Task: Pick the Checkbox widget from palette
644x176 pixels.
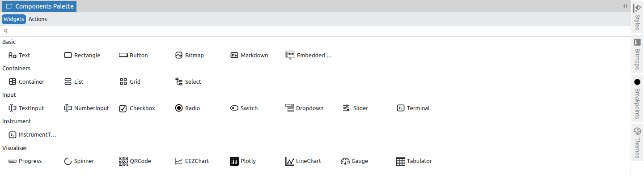Action: point(137,108)
